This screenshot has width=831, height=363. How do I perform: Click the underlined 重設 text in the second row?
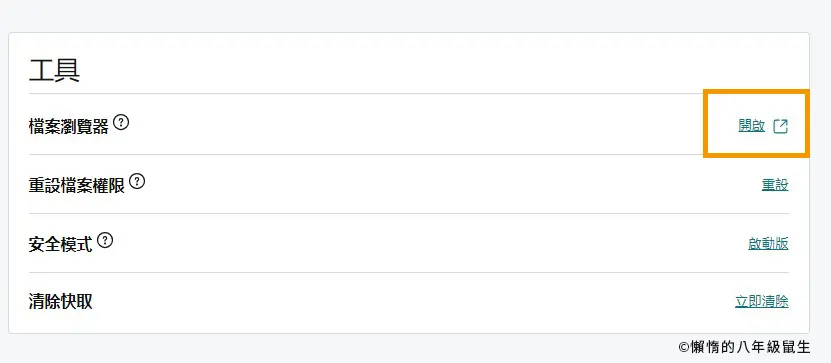pos(775,185)
